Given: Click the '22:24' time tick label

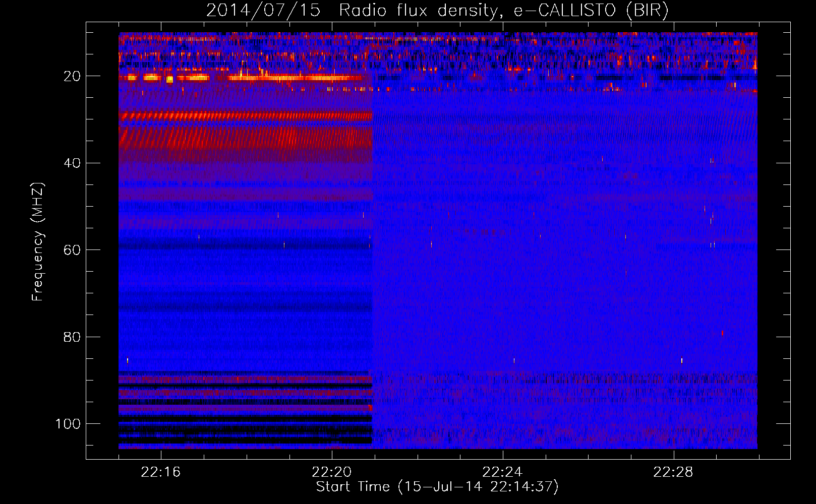Looking at the screenshot, I should tap(502, 472).
